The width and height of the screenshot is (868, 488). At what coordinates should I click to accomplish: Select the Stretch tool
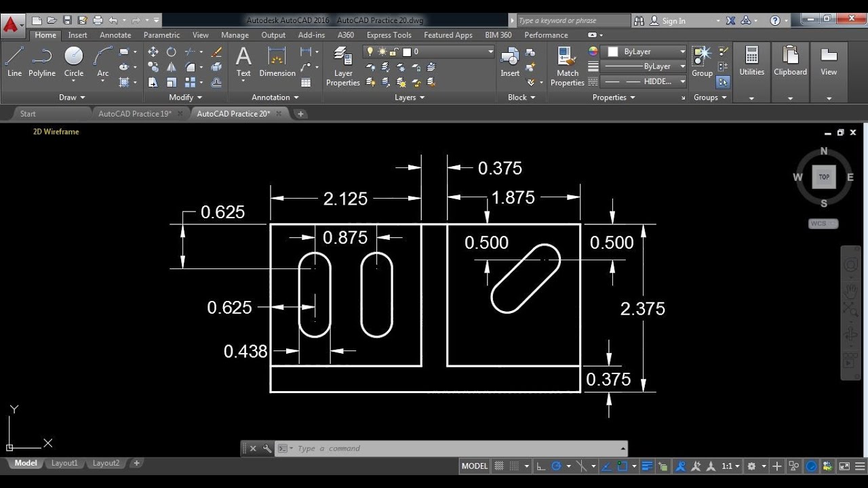pyautogui.click(x=153, y=82)
